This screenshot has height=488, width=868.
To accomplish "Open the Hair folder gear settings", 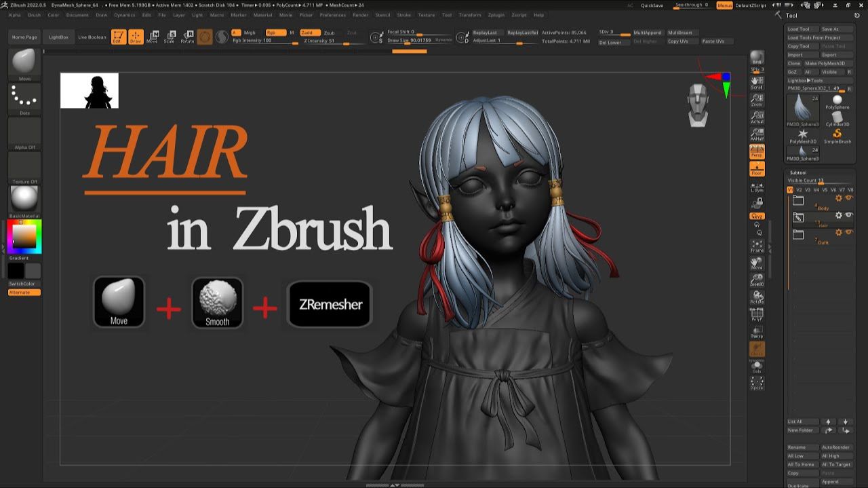I will pyautogui.click(x=839, y=215).
